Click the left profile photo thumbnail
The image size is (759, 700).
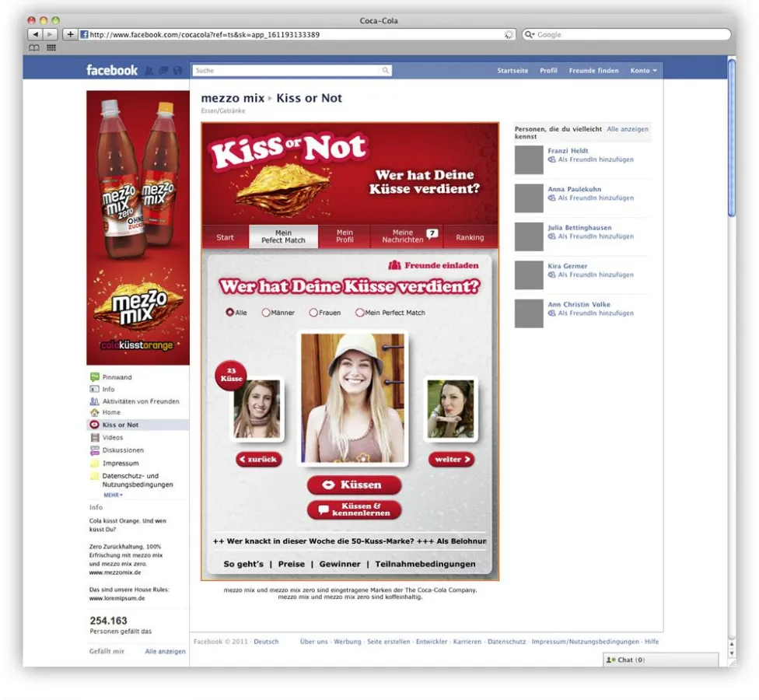pos(257,410)
